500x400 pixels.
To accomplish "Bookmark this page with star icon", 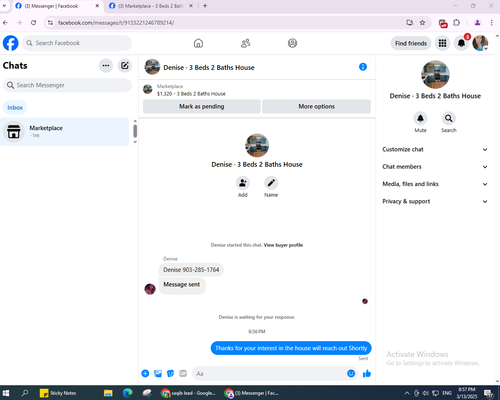I will click(x=422, y=23).
